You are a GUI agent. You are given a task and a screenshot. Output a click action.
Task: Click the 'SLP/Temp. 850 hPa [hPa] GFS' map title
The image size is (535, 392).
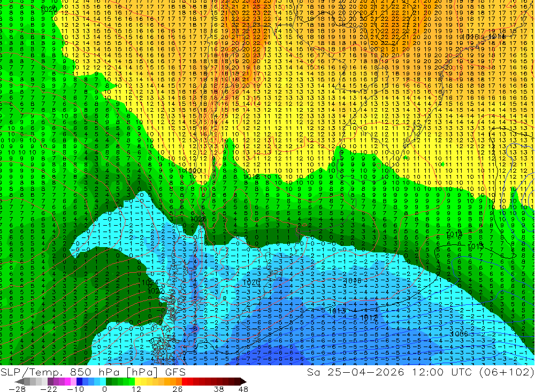[x=93, y=372]
